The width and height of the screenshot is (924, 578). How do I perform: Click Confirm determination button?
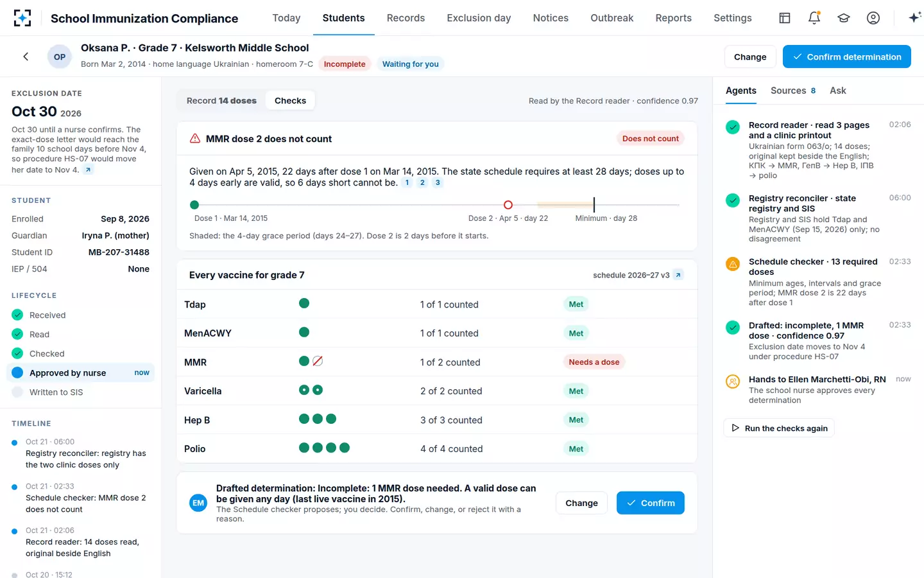(847, 57)
